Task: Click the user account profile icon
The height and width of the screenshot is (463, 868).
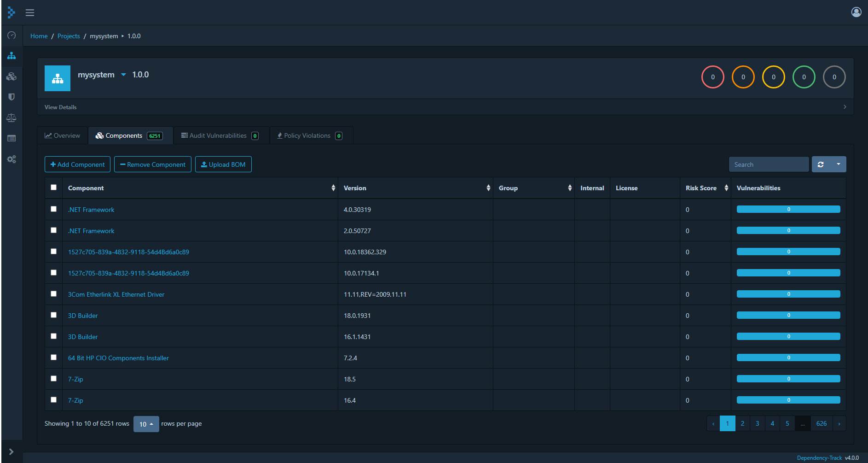Action: [856, 12]
